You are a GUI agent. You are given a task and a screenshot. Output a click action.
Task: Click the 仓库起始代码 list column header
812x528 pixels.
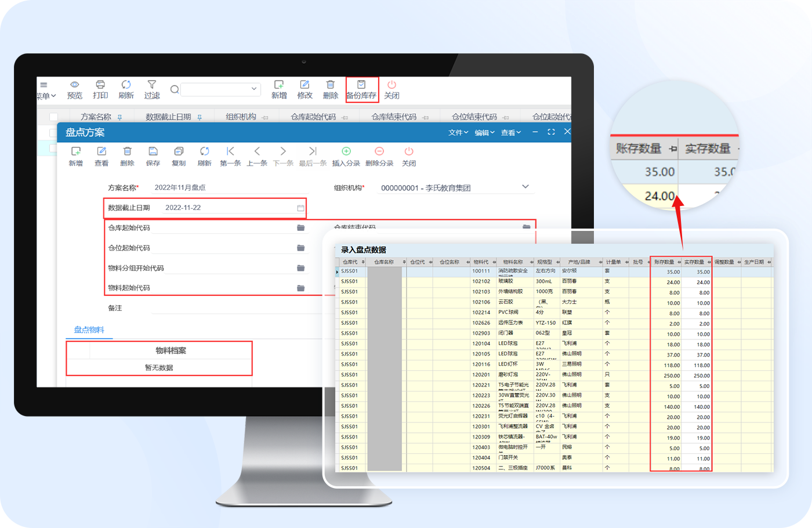[x=313, y=117]
